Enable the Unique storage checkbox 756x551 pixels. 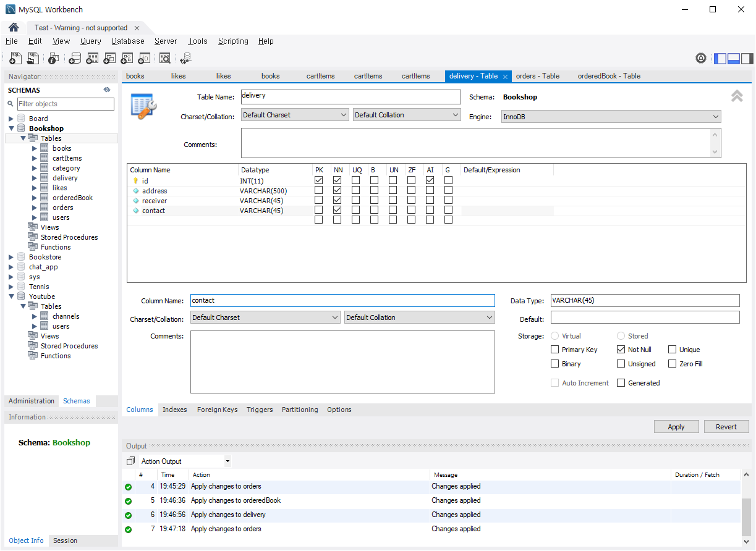coord(673,350)
